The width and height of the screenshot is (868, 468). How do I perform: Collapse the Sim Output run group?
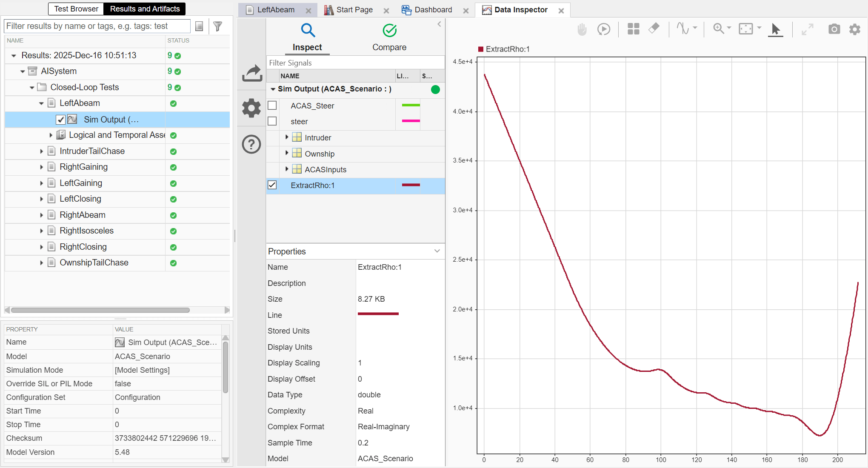[273, 89]
